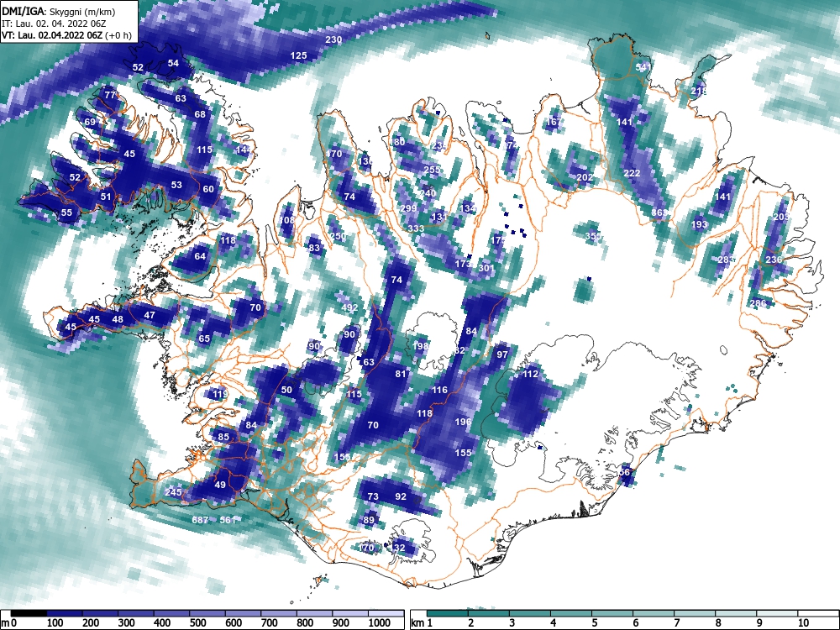Click the map value 60
840x630 pixels.
click(x=208, y=189)
